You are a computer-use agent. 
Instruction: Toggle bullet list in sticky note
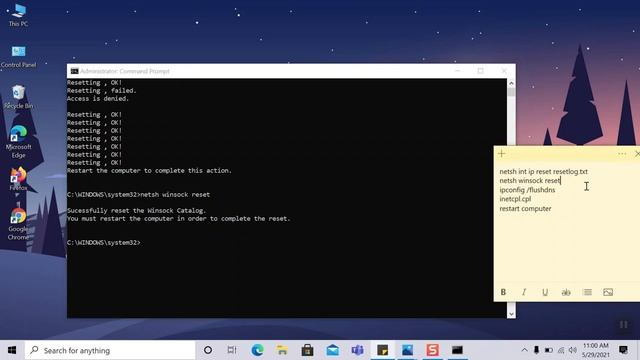point(587,292)
